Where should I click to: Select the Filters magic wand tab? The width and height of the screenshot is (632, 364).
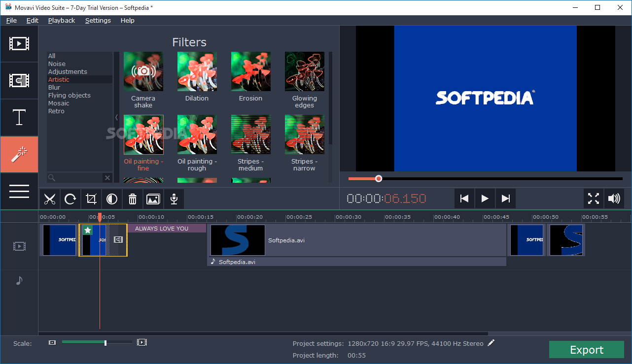point(19,154)
